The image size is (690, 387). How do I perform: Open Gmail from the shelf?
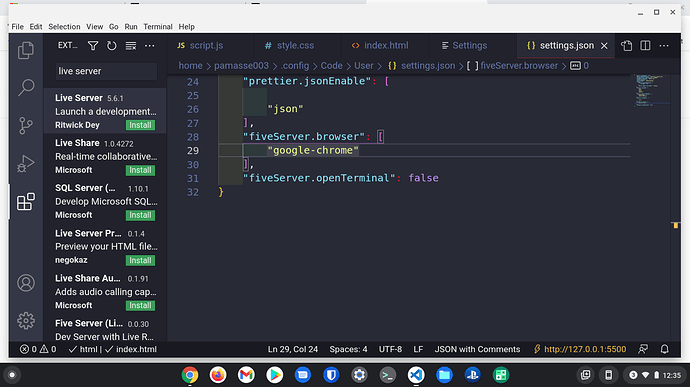point(246,375)
